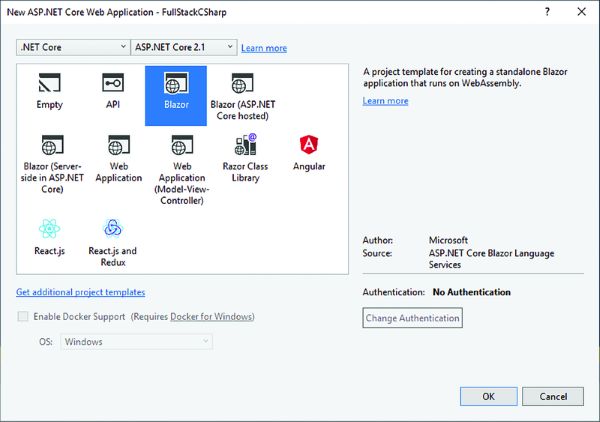Pick the Blazor (ASP.NET Core hosted) template
The width and height of the screenshot is (600, 422).
[242, 84]
